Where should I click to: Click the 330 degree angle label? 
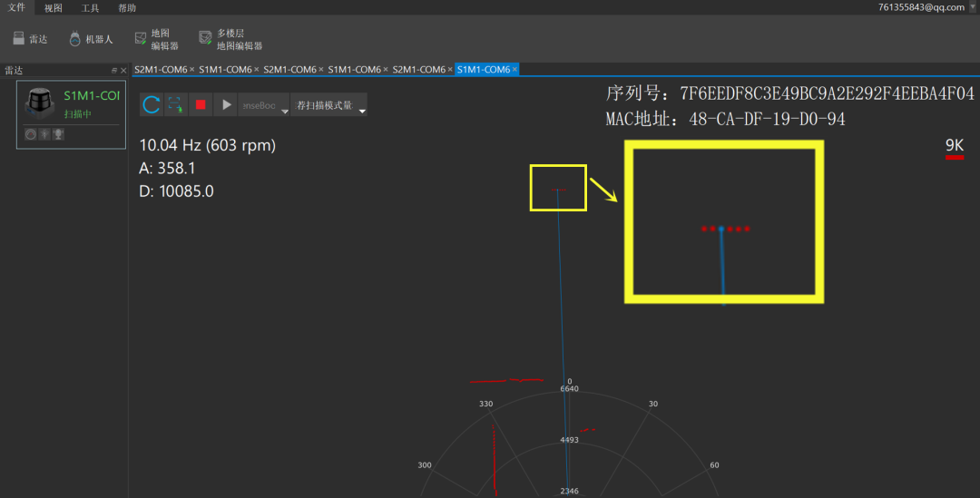[486, 405]
